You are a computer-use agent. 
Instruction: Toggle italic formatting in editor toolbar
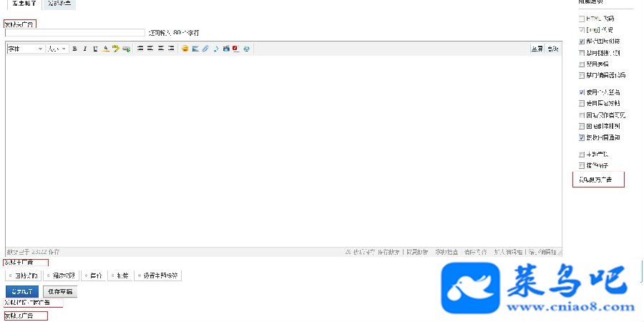pos(85,49)
